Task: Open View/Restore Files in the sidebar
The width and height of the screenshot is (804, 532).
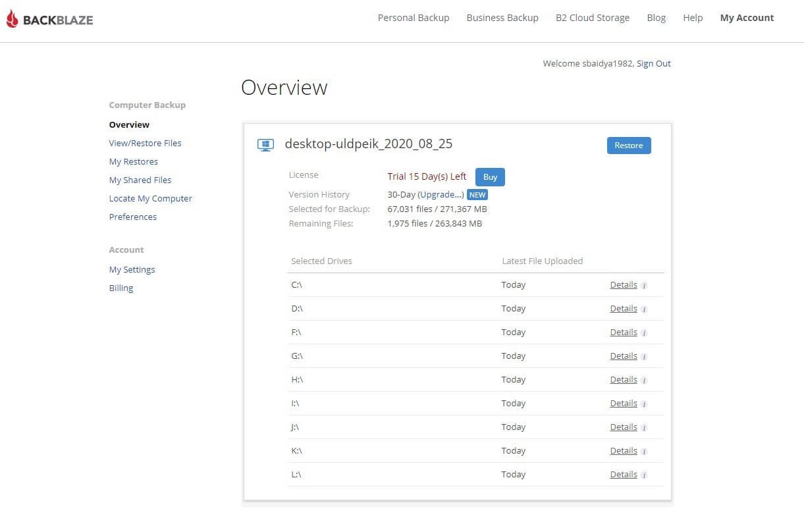Action: point(146,143)
